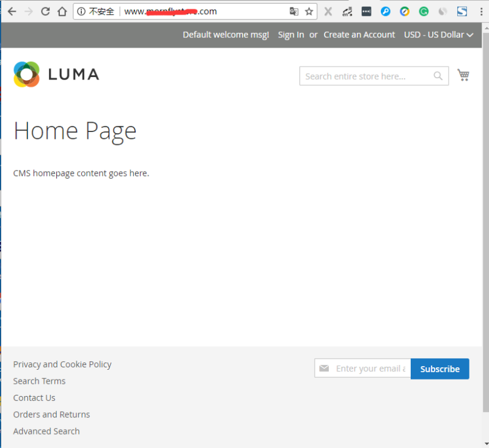Click 'CMS homepage content goes here.' text
This screenshot has width=489, height=448.
coord(81,173)
